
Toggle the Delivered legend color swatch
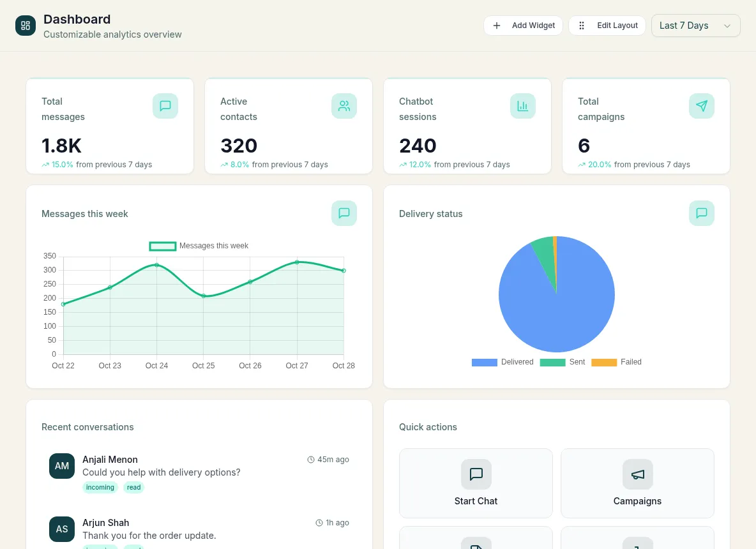click(x=485, y=363)
